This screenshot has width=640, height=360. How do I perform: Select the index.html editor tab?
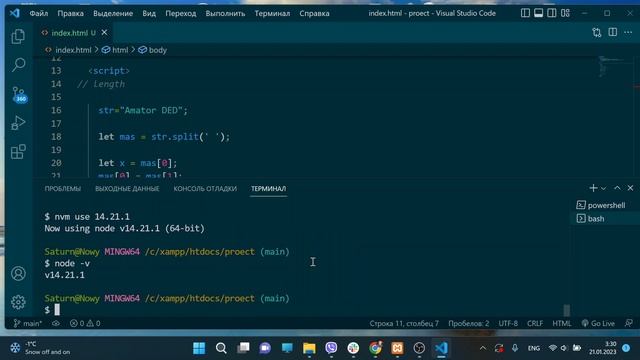click(74, 33)
